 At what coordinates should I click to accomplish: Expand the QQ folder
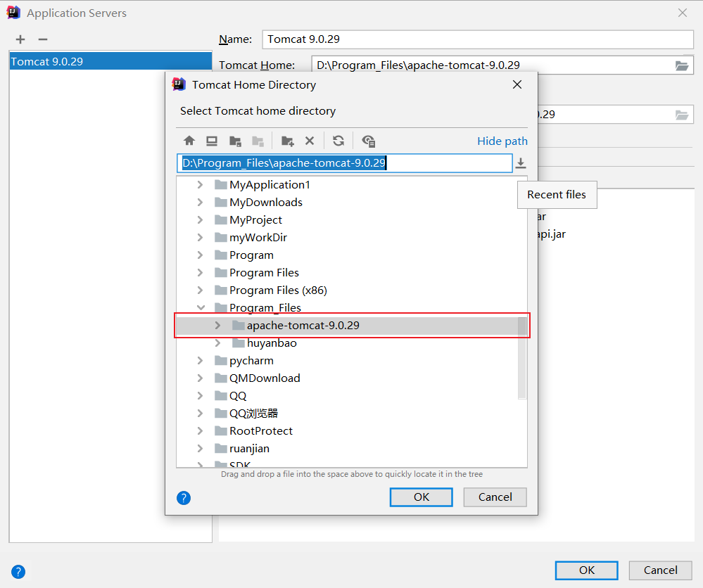pyautogui.click(x=200, y=396)
